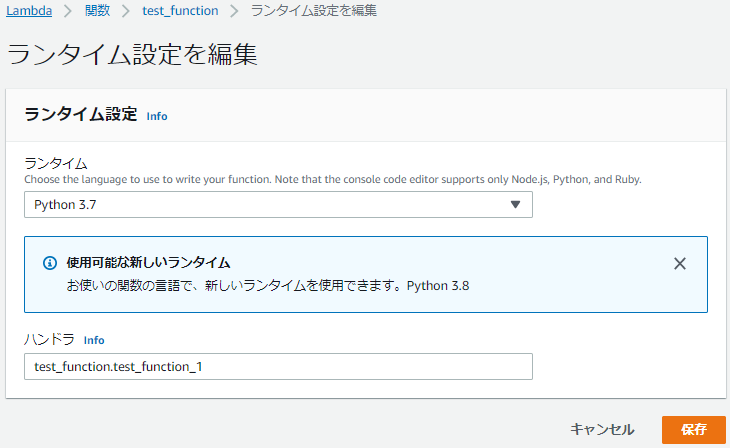Dismiss the new runtime notification
Image resolution: width=730 pixels, height=448 pixels.
tap(680, 264)
